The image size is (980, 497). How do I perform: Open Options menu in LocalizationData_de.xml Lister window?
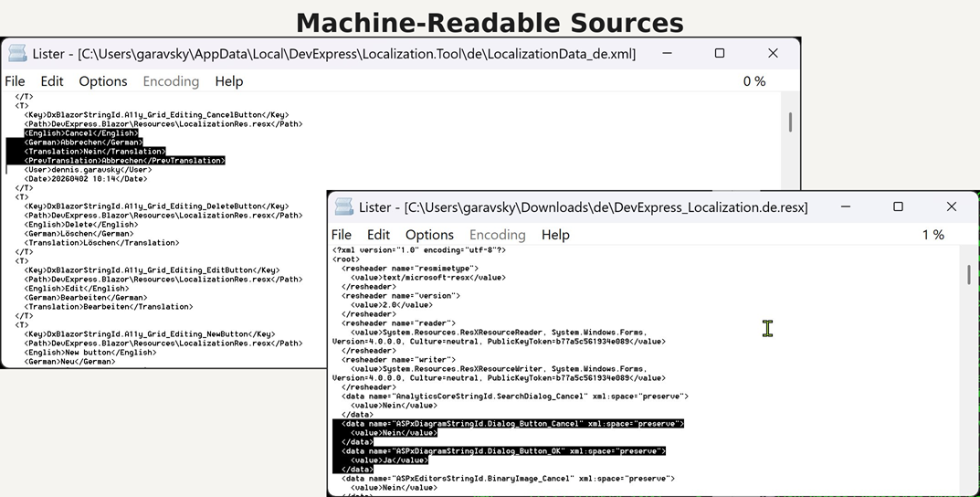[x=102, y=81]
